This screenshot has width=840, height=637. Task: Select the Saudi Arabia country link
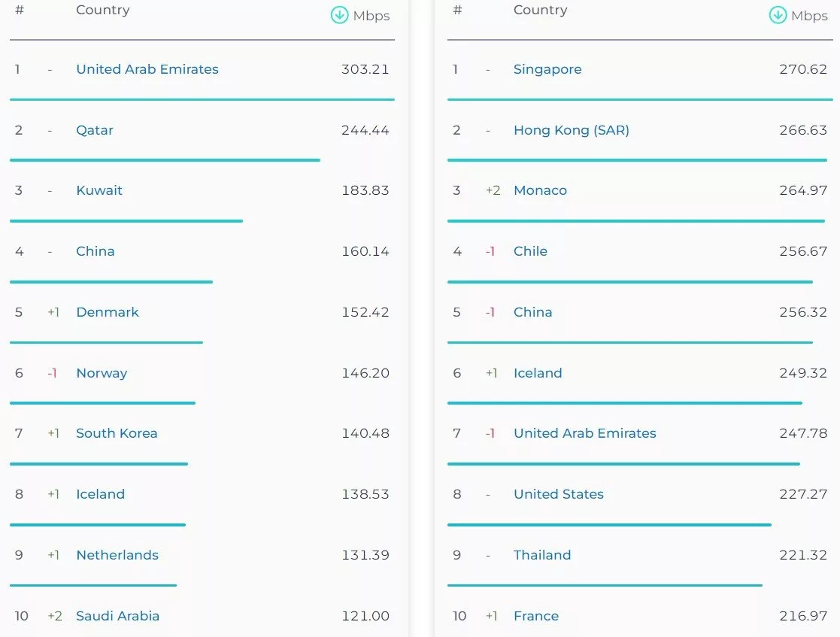coord(118,616)
